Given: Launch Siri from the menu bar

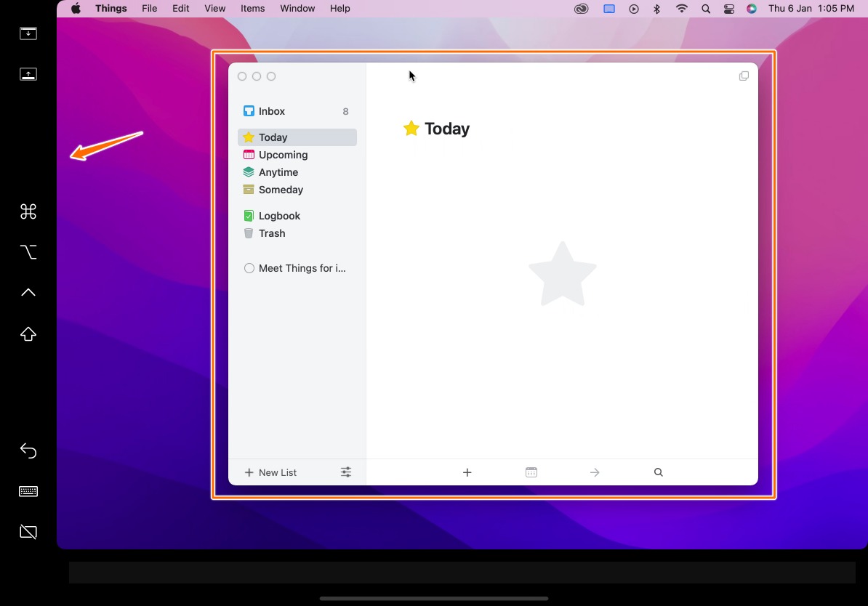Looking at the screenshot, I should [751, 8].
